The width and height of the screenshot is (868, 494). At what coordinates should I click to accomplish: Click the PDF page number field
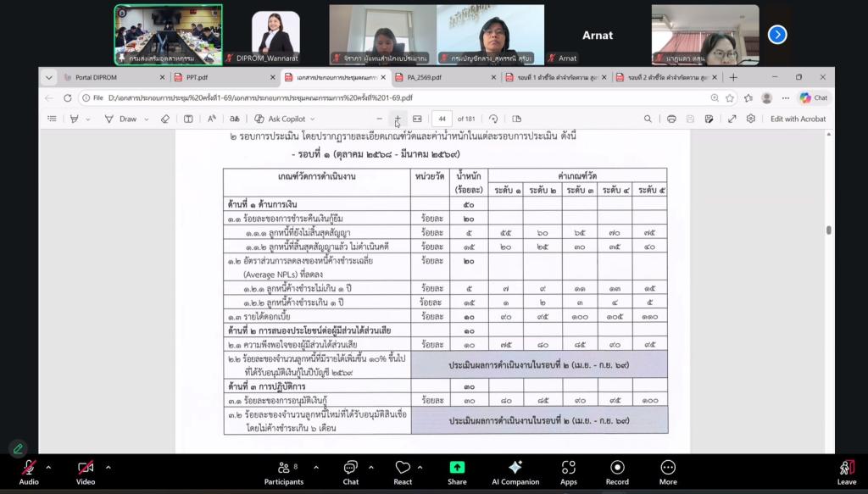441,119
